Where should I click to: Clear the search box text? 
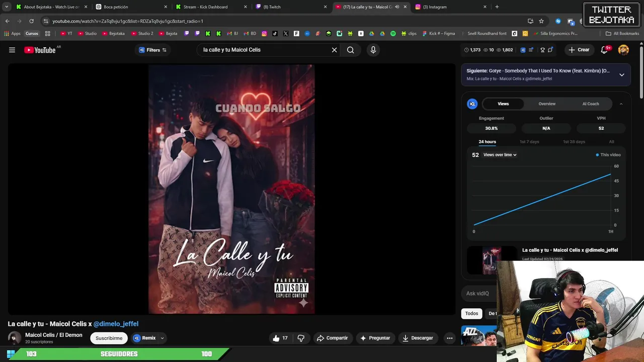334,50
